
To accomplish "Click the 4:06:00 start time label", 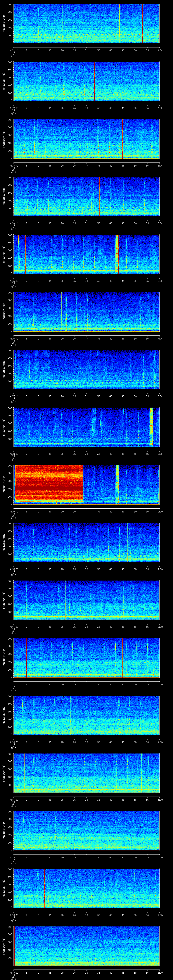I will [14, 339].
